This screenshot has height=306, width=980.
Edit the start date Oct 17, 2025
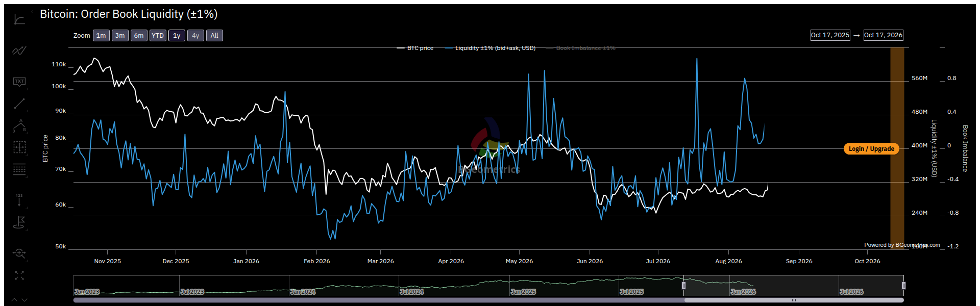[830, 35]
